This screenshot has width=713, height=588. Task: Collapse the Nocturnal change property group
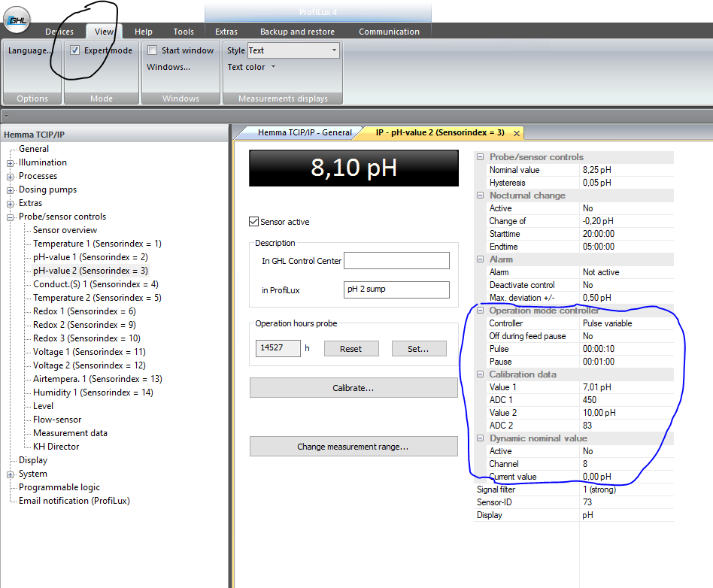[480, 195]
